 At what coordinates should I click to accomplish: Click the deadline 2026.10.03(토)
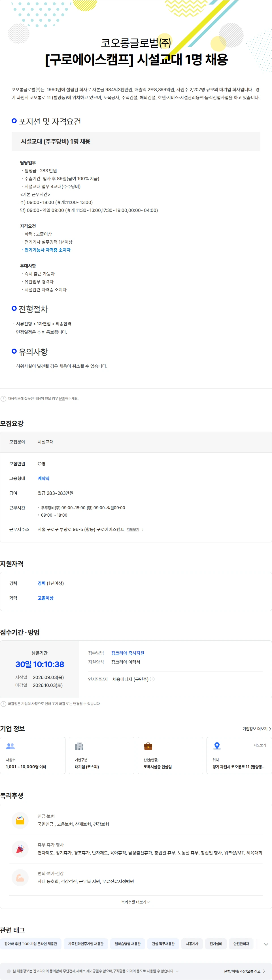coord(48,685)
